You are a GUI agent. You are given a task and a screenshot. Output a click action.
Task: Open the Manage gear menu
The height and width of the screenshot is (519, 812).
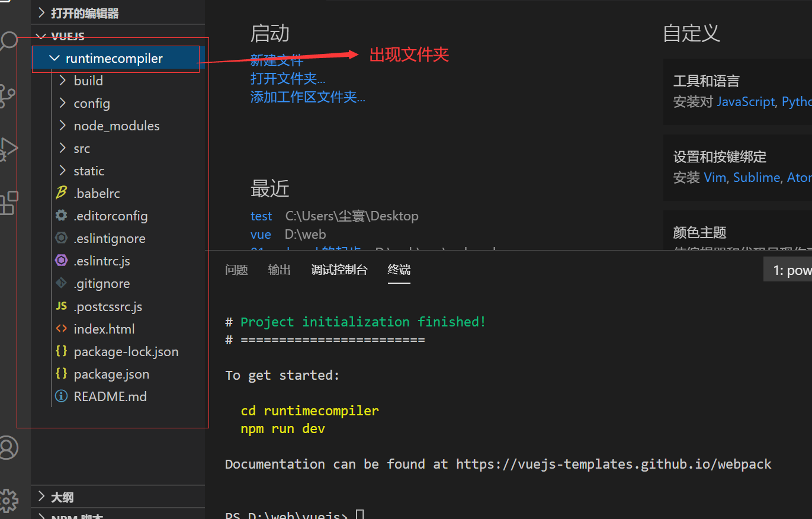pyautogui.click(x=8, y=501)
